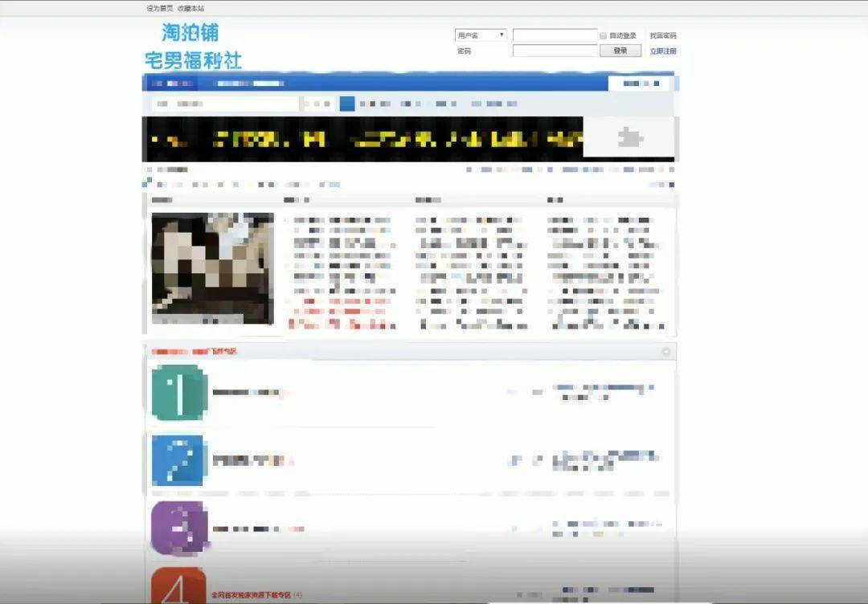This screenshot has width=868, height=604.
Task: Expand the dropdown arrow in the login selector
Action: pyautogui.click(x=502, y=35)
